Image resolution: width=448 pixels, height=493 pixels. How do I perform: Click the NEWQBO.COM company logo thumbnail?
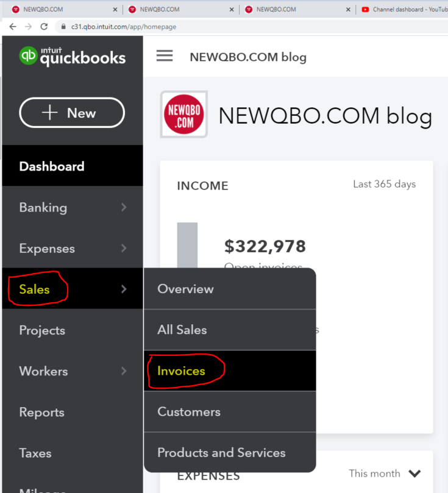pyautogui.click(x=184, y=114)
